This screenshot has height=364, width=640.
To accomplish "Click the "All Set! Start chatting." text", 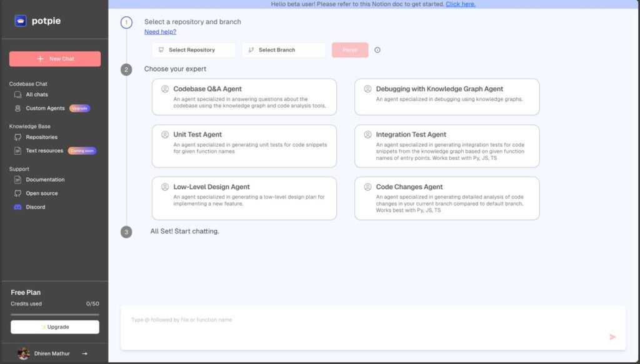I will point(185,231).
